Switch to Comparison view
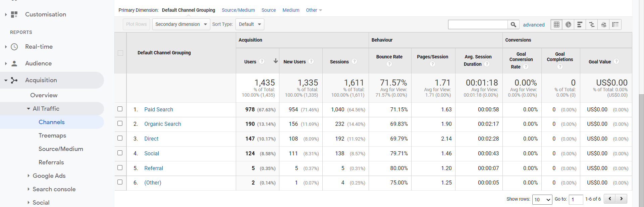Image resolution: width=644 pixels, height=207 pixels. point(592,24)
